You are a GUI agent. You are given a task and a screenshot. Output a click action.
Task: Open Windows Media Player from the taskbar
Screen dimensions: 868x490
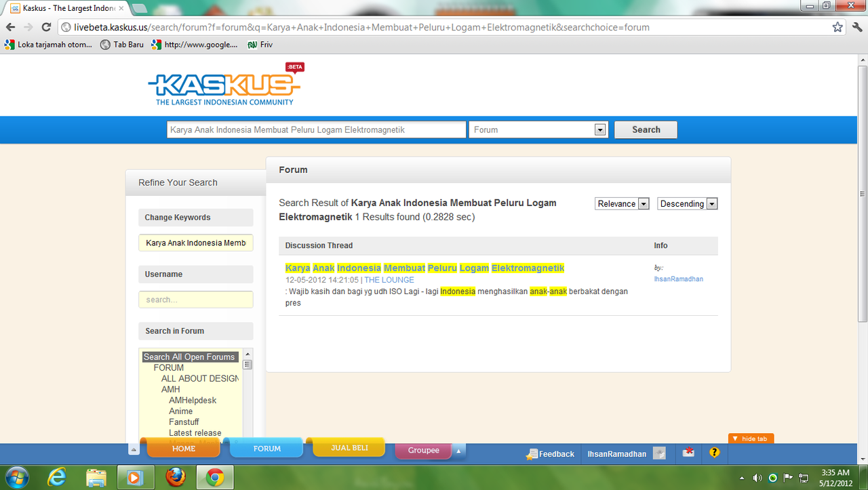[136, 478]
